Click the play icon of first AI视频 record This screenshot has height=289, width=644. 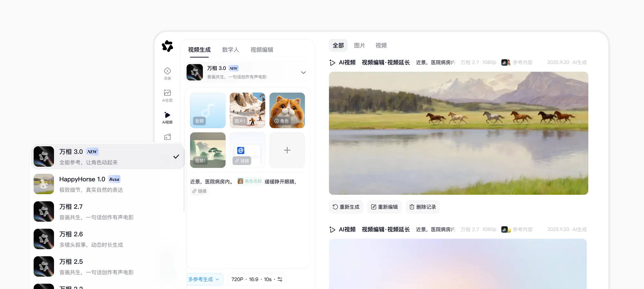coord(332,62)
